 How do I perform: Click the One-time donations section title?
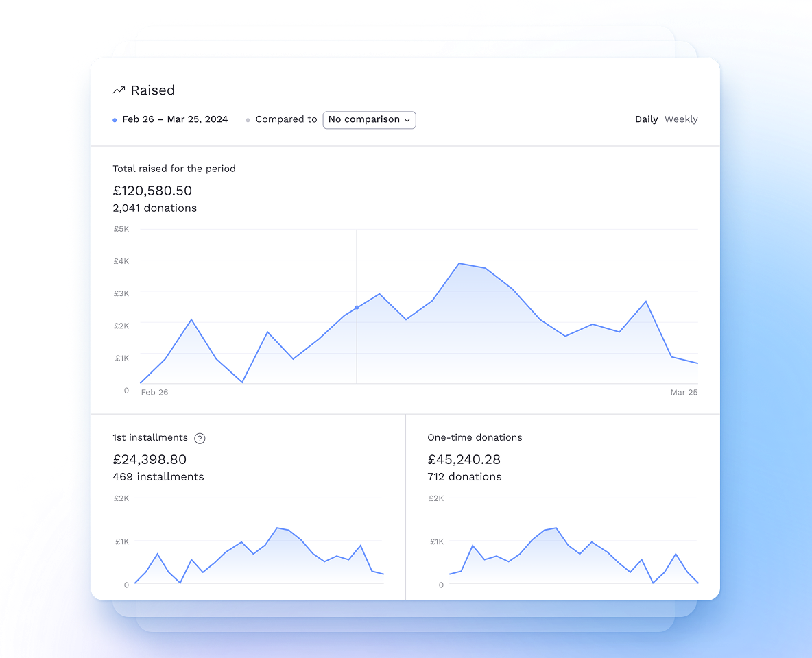click(475, 437)
